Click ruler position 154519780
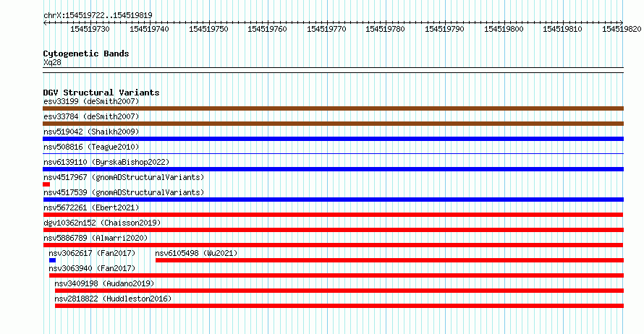This screenshot has width=644, height=334. (385, 29)
